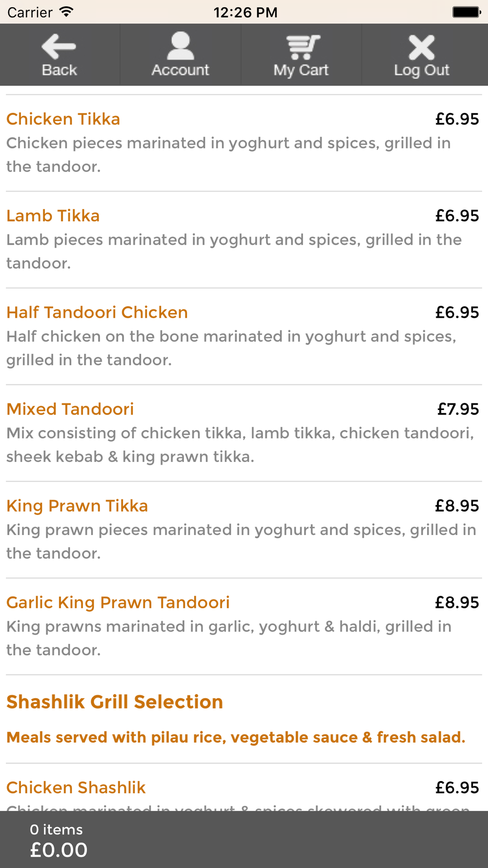Tap the Mixed Tandoori description text
The width and height of the screenshot is (488, 868).
pos(240,445)
